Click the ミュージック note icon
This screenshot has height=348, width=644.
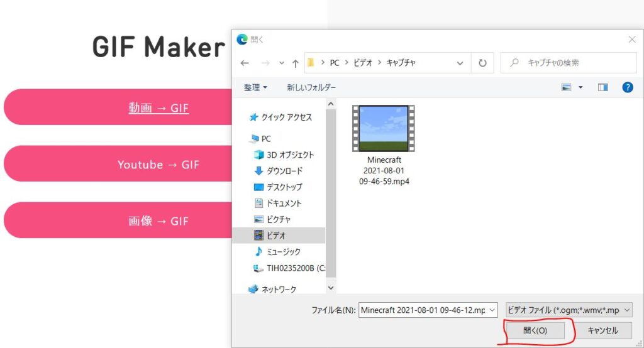click(258, 251)
